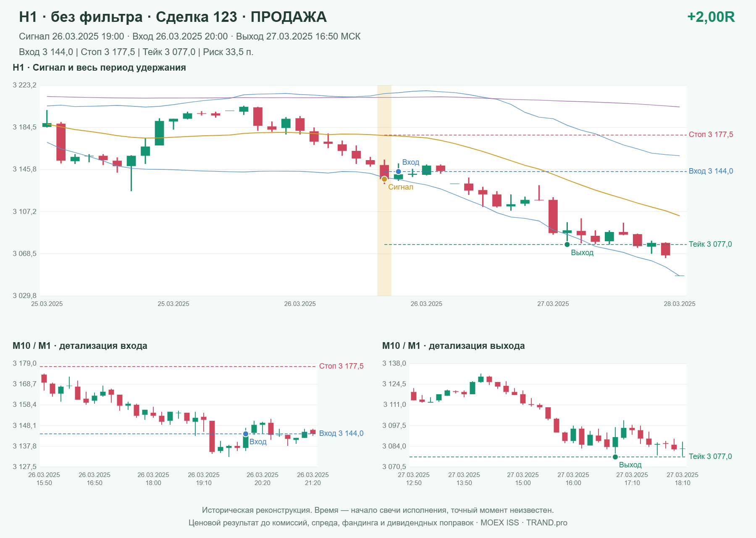Image resolution: width=756 pixels, height=538 pixels.
Task: Click the '26.03.2025 15:50' axis label
Action: pos(44,479)
